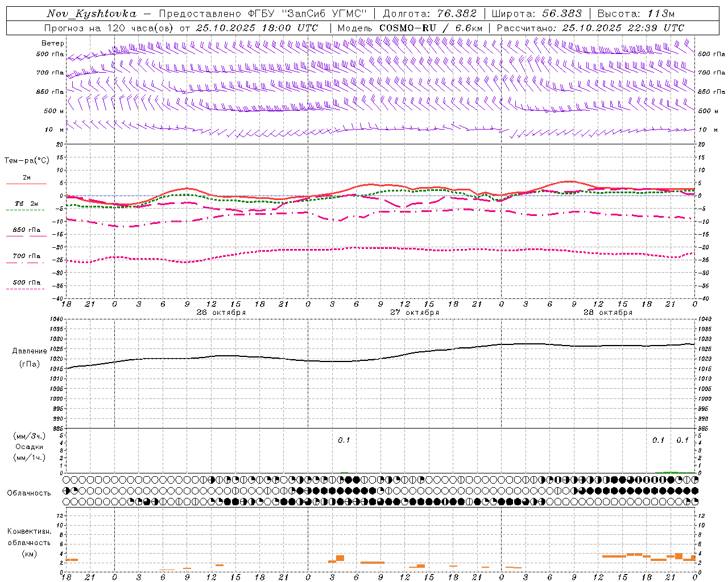Select the date label 27 октября under temperature chart

[415, 313]
